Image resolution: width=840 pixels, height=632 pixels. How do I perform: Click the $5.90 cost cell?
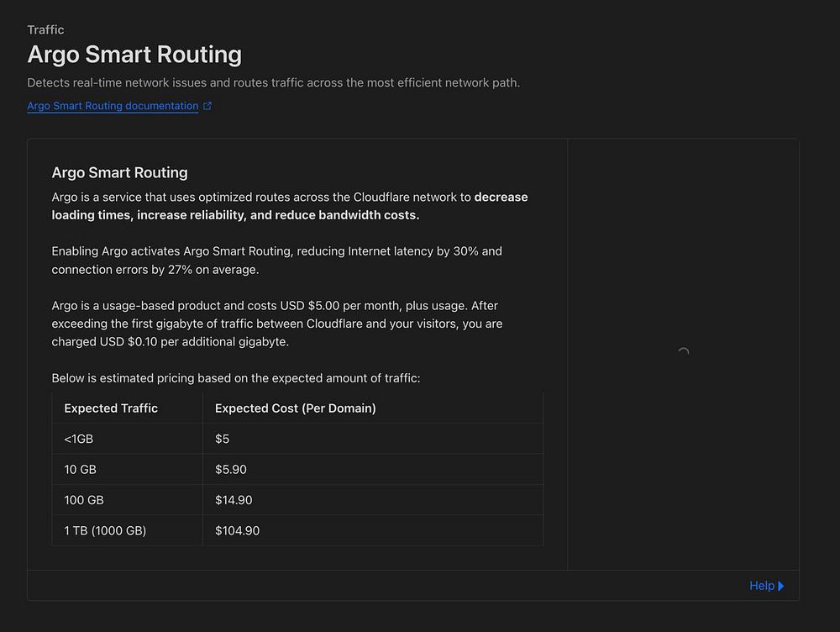tap(231, 469)
